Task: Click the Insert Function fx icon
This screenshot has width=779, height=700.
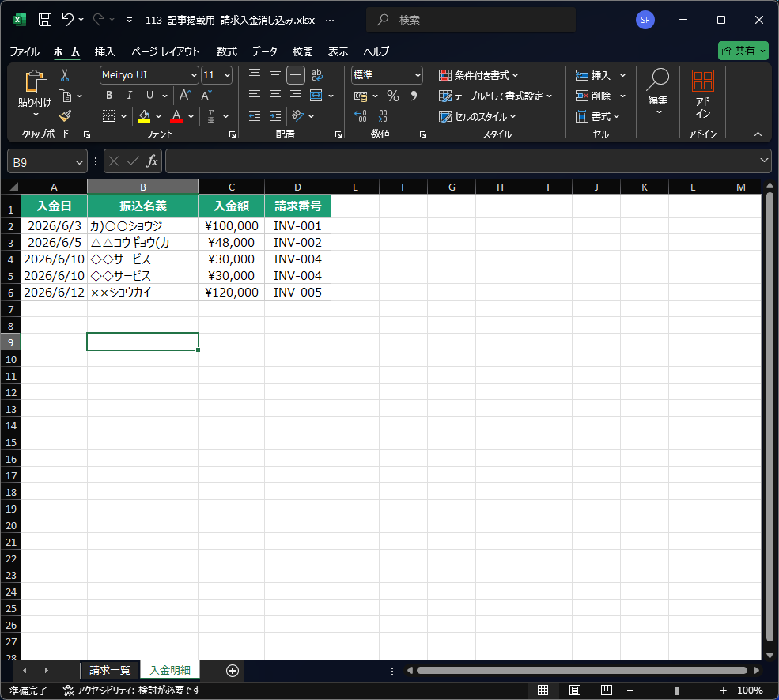Action: pos(152,161)
